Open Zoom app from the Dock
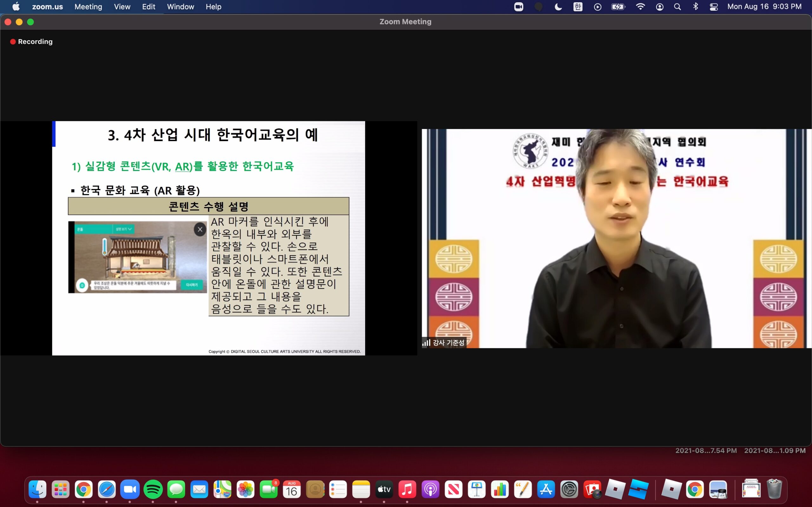 pyautogui.click(x=130, y=490)
